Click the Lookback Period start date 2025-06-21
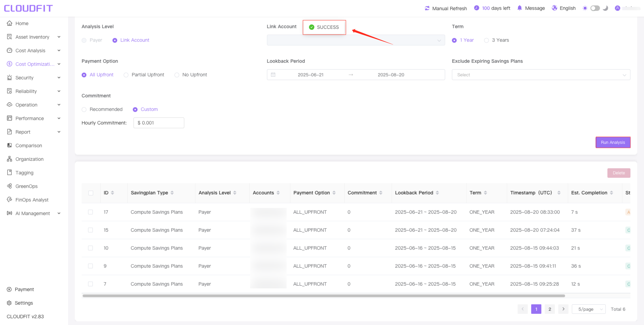This screenshot has height=325, width=644. point(311,75)
